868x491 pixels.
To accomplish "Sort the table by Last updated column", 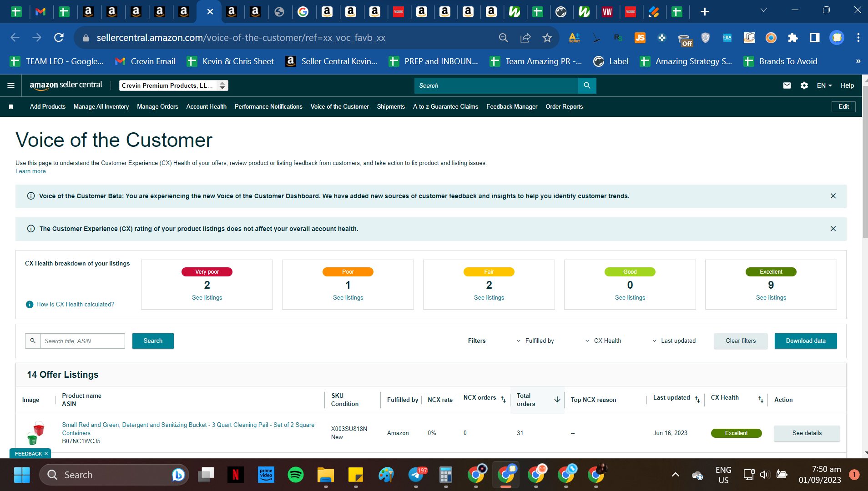I will [x=697, y=399].
